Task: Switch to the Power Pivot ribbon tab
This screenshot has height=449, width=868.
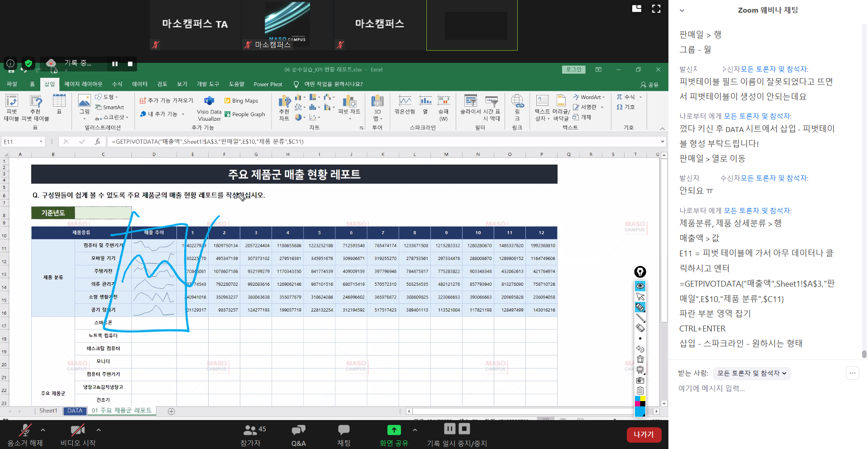Action: (x=267, y=84)
